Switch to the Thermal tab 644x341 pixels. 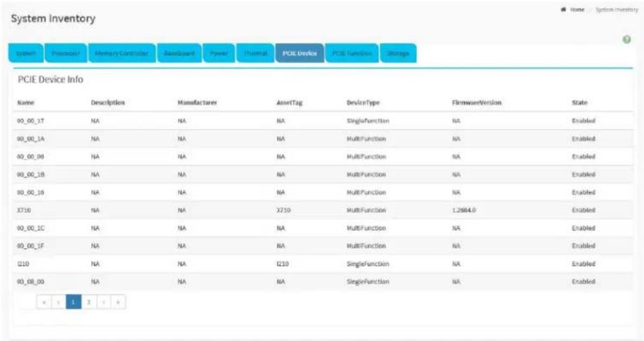(255, 54)
